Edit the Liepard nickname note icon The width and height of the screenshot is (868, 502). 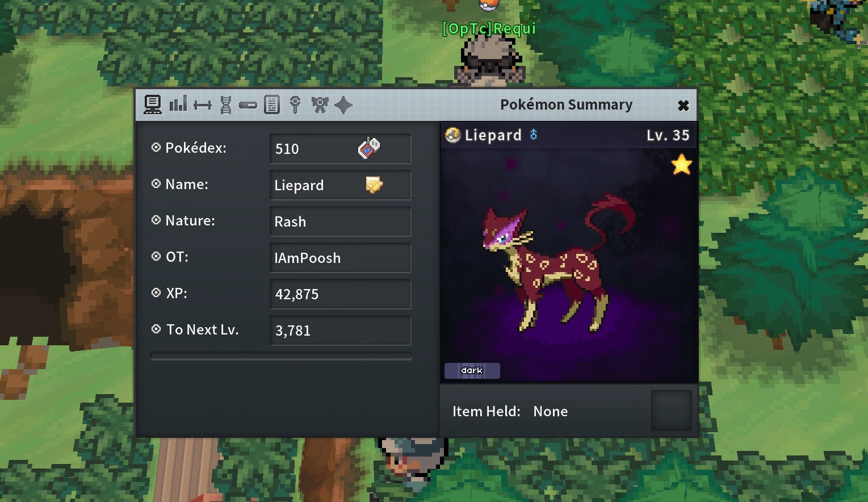374,185
